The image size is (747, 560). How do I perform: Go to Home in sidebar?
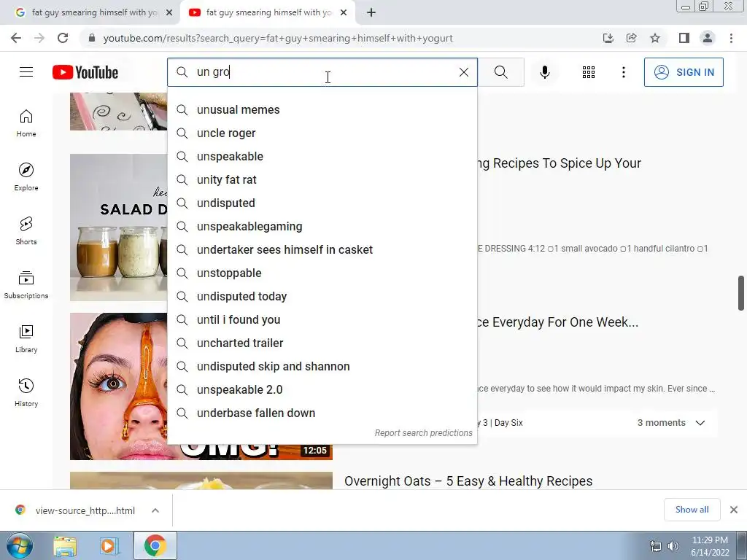(x=26, y=122)
